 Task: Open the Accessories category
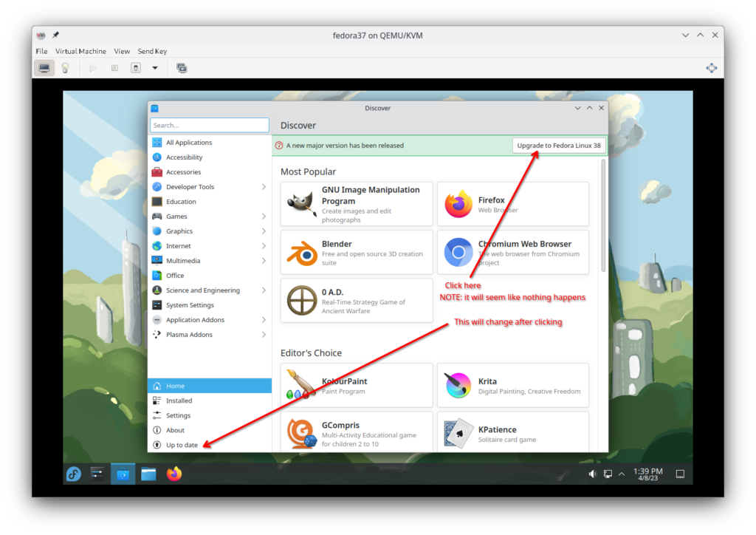(x=210, y=171)
